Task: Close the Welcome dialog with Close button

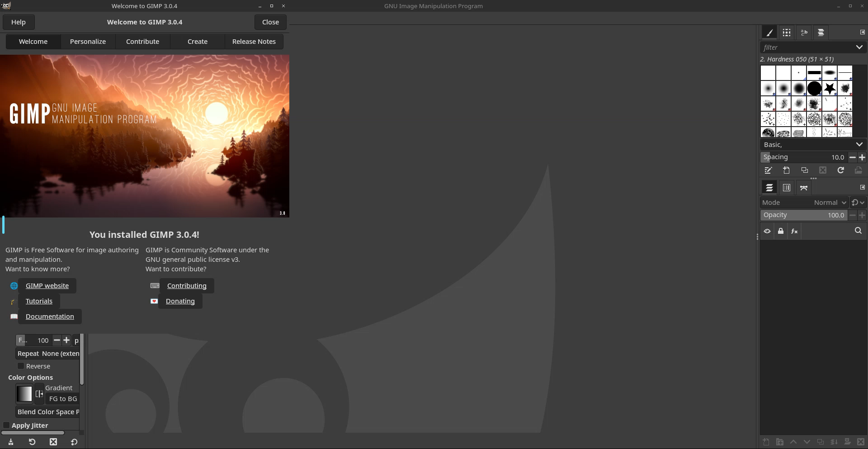Action: [x=270, y=22]
